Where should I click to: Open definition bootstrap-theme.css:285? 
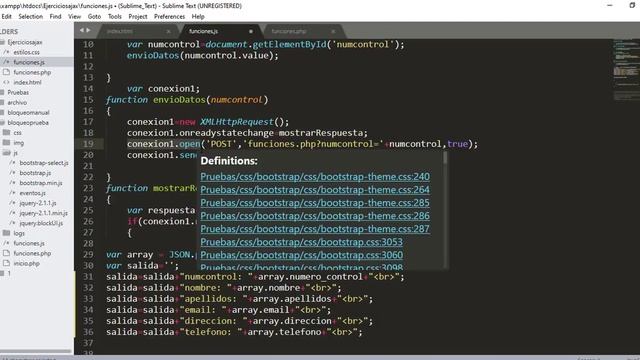coord(315,203)
